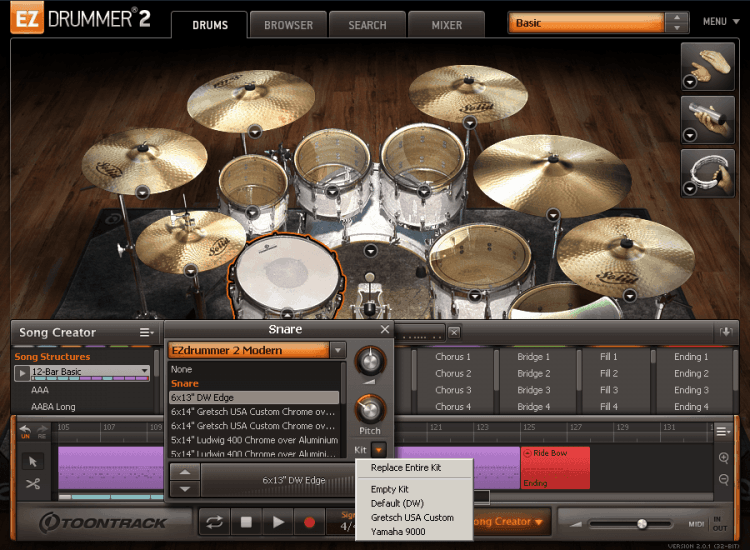The height and width of the screenshot is (550, 750).
Task: Select Chorus 4 part
Action: (453, 407)
